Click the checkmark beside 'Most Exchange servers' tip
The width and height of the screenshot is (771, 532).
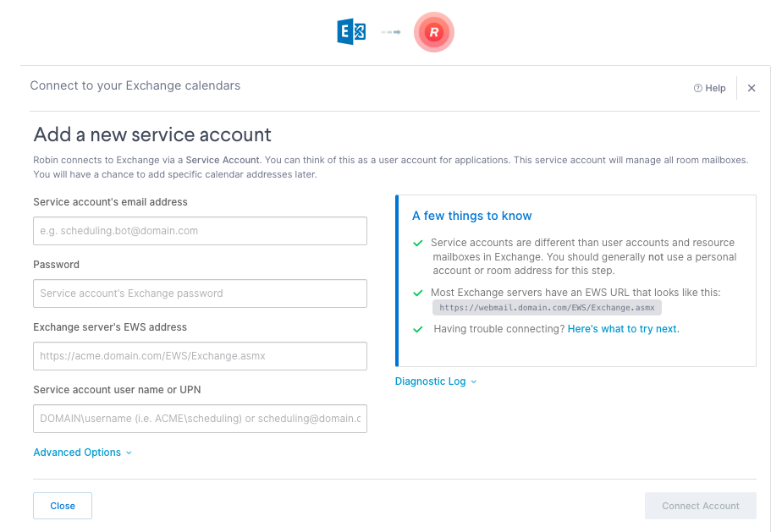click(418, 293)
